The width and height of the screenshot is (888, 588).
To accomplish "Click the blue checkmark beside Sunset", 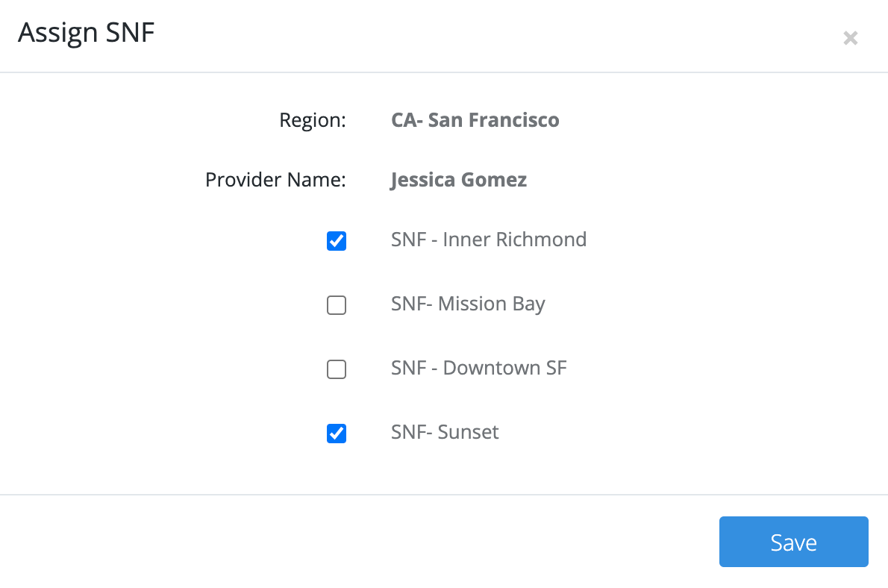I will (337, 434).
